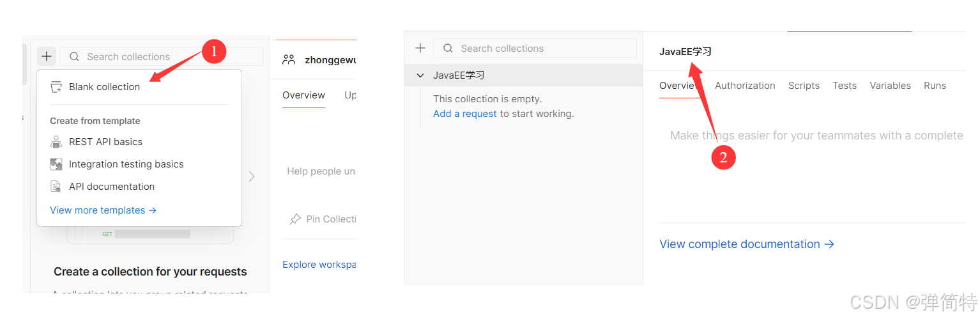Screen dimensions: 980x319
Task: Click the JavaEE学习 collection title heading
Action: click(685, 52)
